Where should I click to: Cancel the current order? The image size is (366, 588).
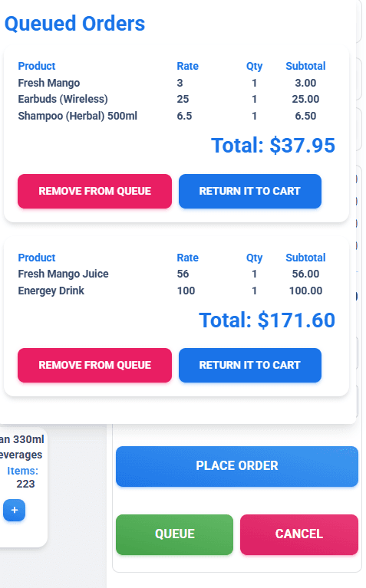(299, 534)
